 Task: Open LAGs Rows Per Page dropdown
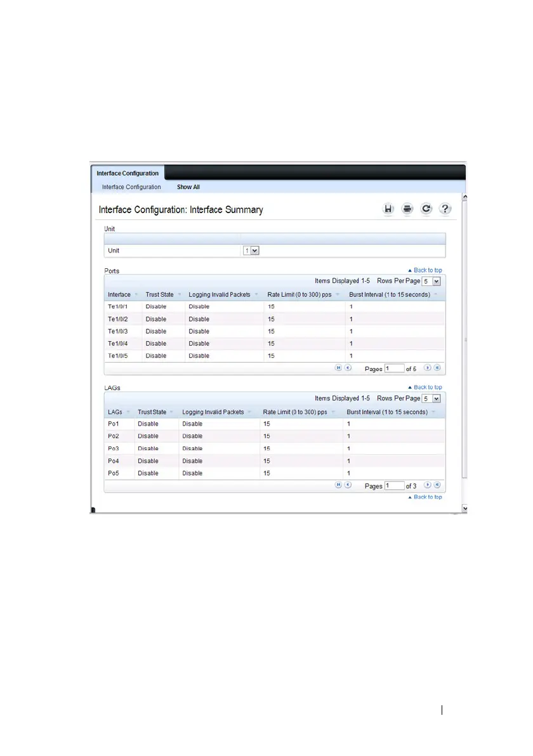[x=436, y=398]
